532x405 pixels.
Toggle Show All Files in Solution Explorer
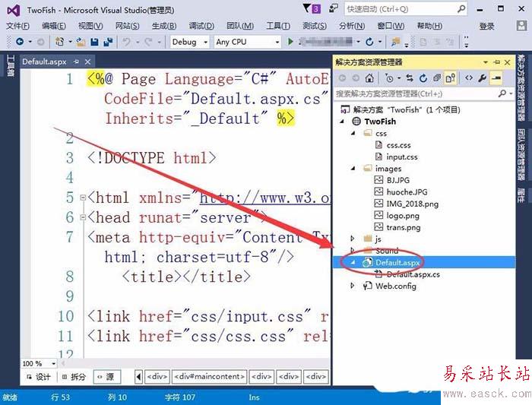pos(451,78)
